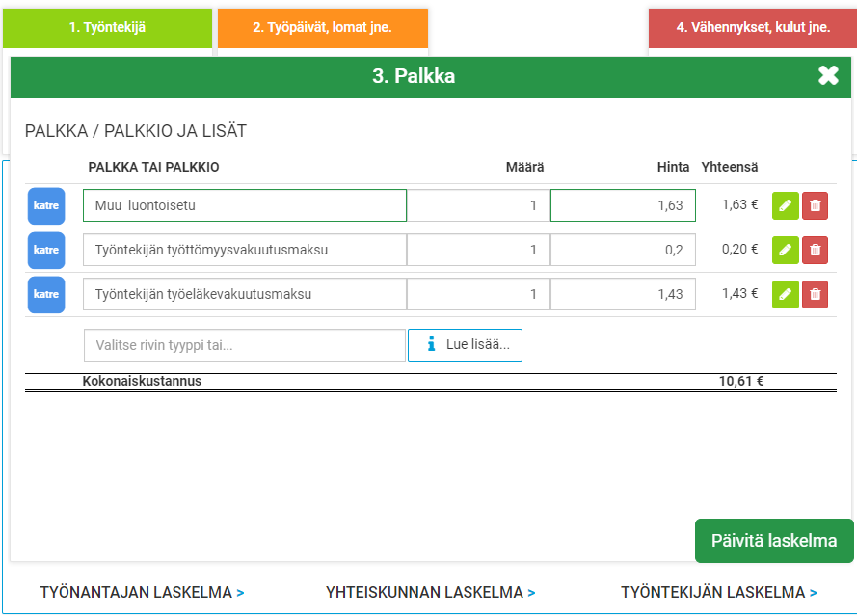Click the katre badge beside Työntekijän työeläkevakuutusmaksu
The height and width of the screenshot is (616, 857).
[x=46, y=294]
